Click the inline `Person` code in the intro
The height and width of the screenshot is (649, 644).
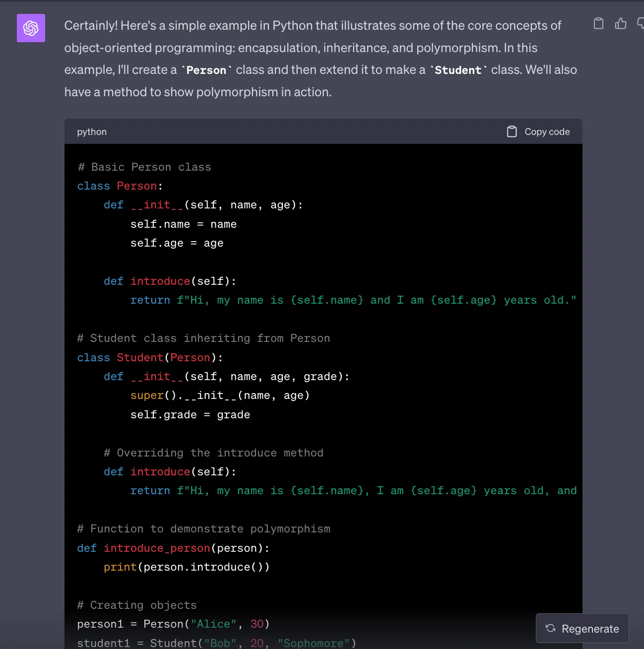coord(206,70)
